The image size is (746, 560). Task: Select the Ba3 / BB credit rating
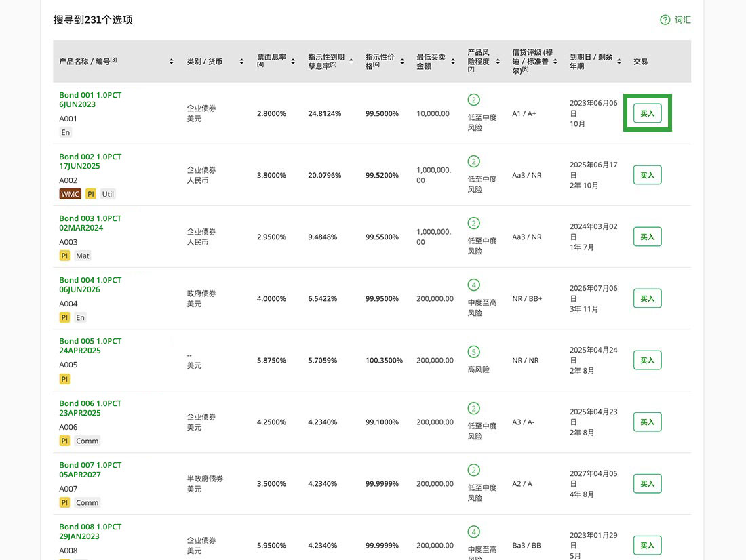(x=526, y=546)
